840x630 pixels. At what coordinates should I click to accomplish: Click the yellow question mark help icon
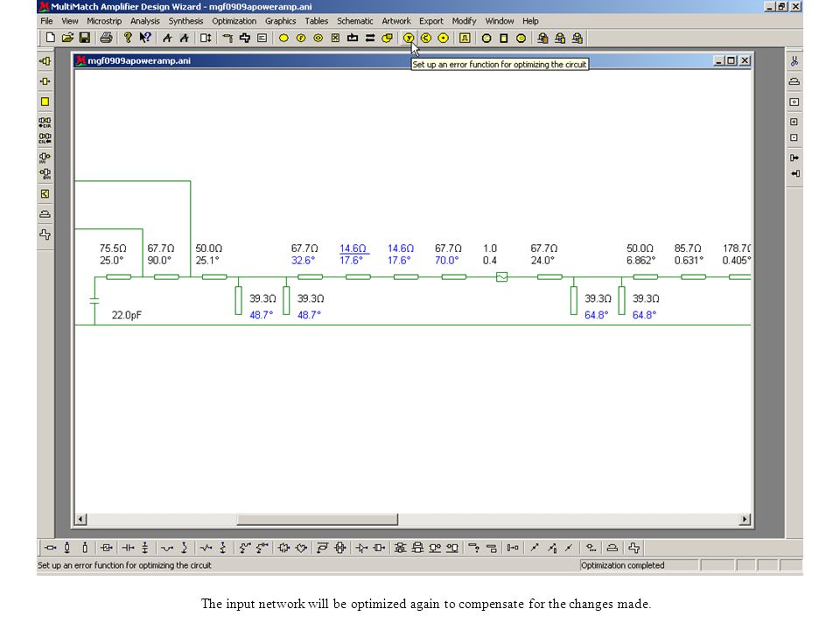click(x=128, y=38)
